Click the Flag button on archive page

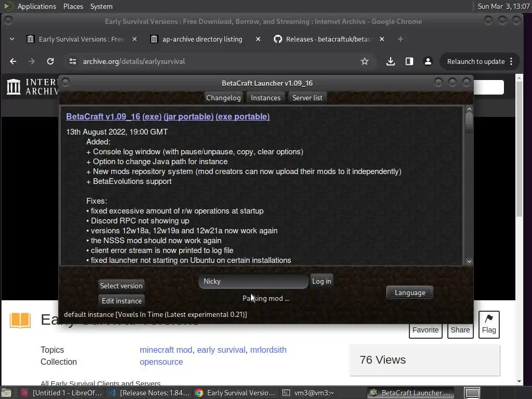pos(489,324)
